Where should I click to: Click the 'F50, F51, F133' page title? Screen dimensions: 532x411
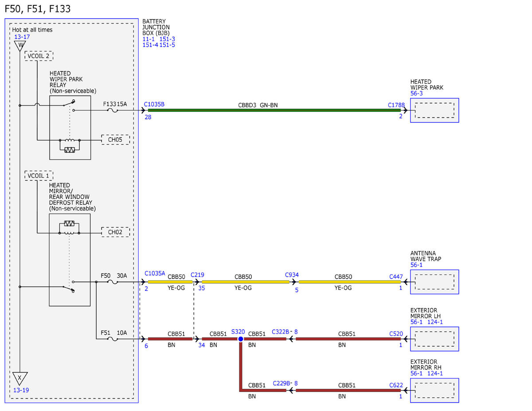tap(37, 8)
